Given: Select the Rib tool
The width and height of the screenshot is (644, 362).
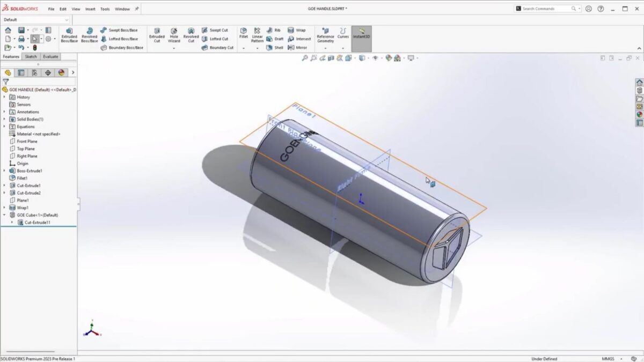Looking at the screenshot, I should tap(274, 30).
